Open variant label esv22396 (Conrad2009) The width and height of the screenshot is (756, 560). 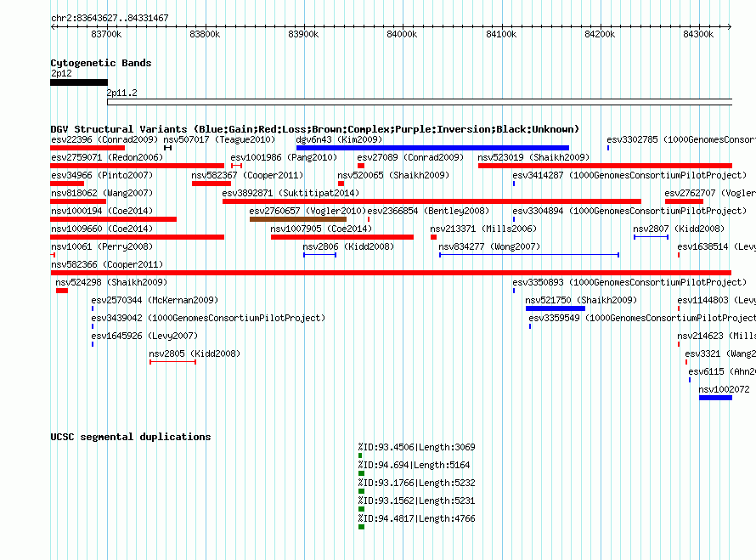click(104, 139)
